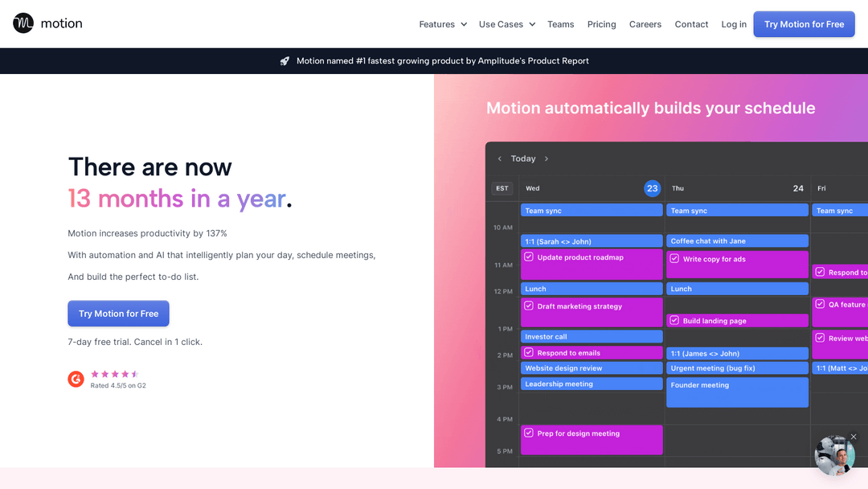Open the Investor call event

pyautogui.click(x=592, y=336)
